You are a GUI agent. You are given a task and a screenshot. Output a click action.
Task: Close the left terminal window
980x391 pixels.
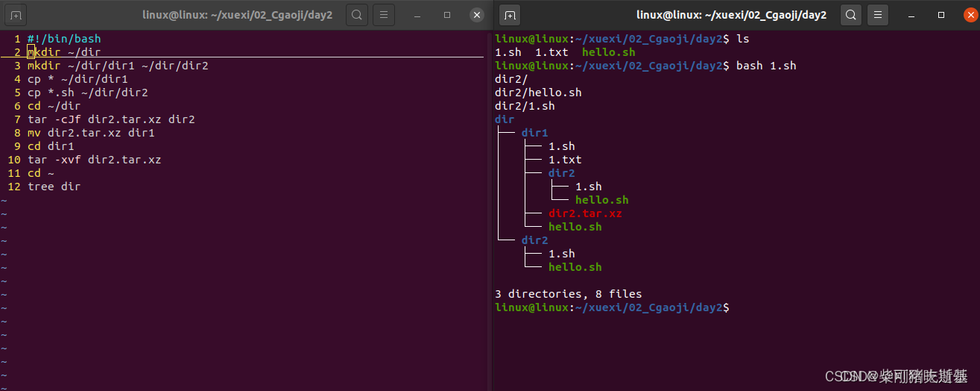click(x=477, y=15)
